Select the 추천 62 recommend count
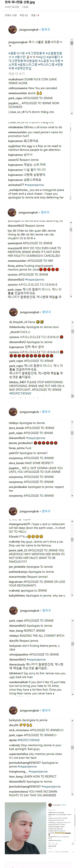The width and height of the screenshot is (80, 868). (24, 15)
